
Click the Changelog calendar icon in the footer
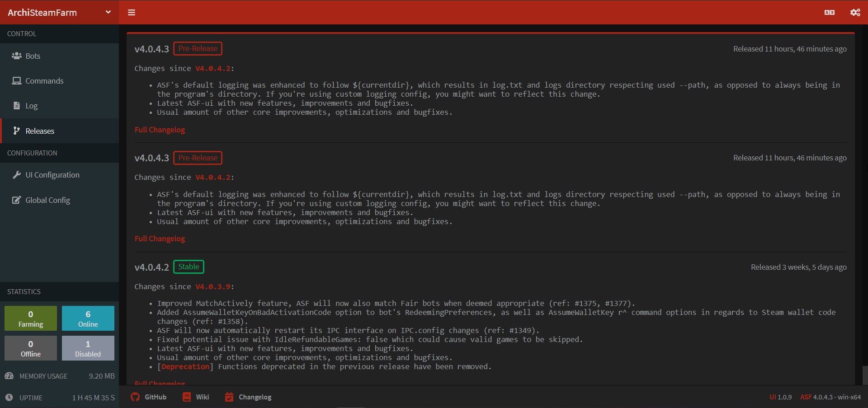(x=229, y=397)
